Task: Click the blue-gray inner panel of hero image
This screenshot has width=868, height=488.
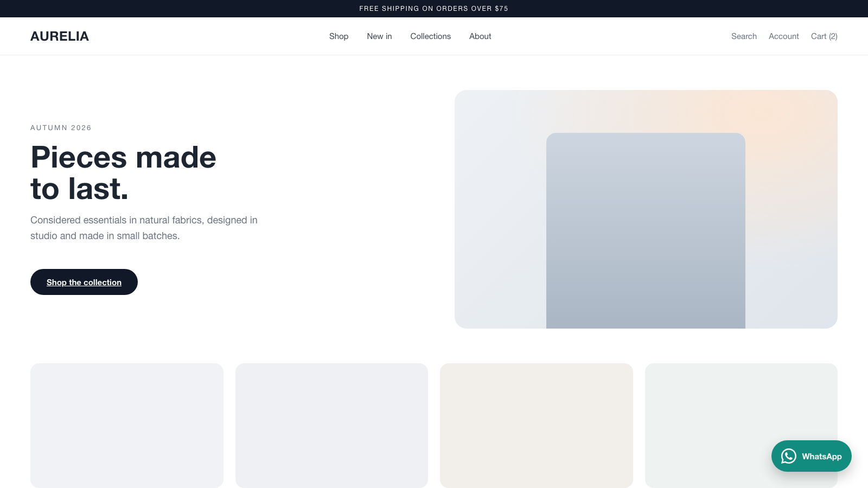Action: 646,230
